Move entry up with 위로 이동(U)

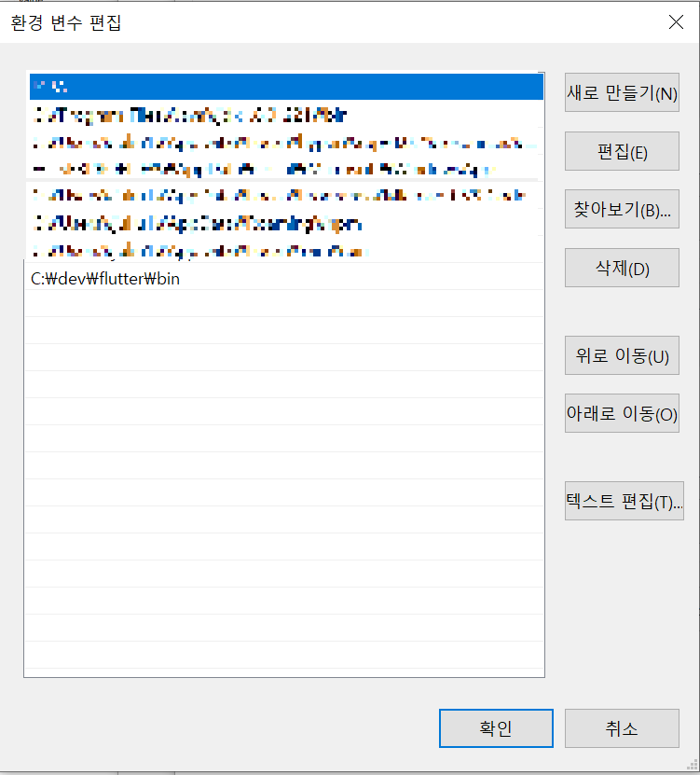[x=622, y=355]
